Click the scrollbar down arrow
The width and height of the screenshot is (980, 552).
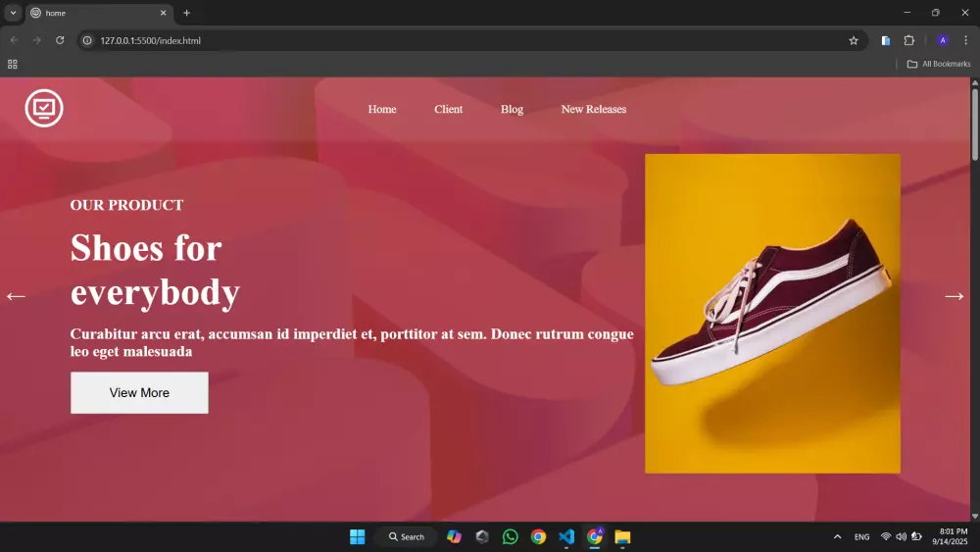(975, 517)
